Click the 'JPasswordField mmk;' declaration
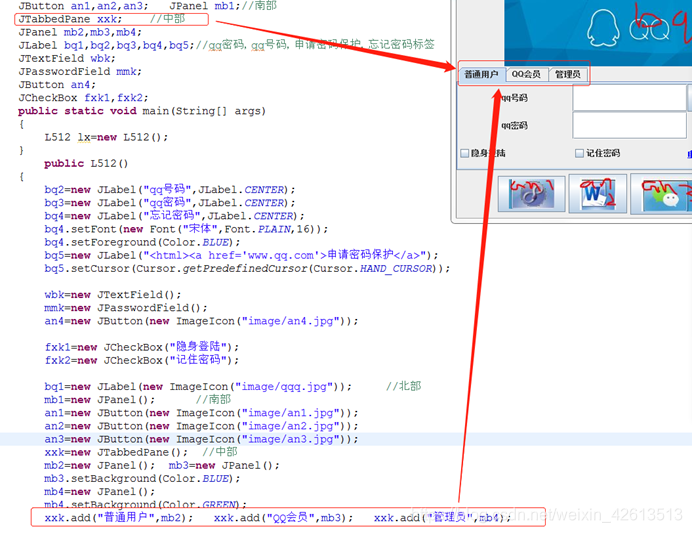The image size is (692, 533). (x=80, y=71)
